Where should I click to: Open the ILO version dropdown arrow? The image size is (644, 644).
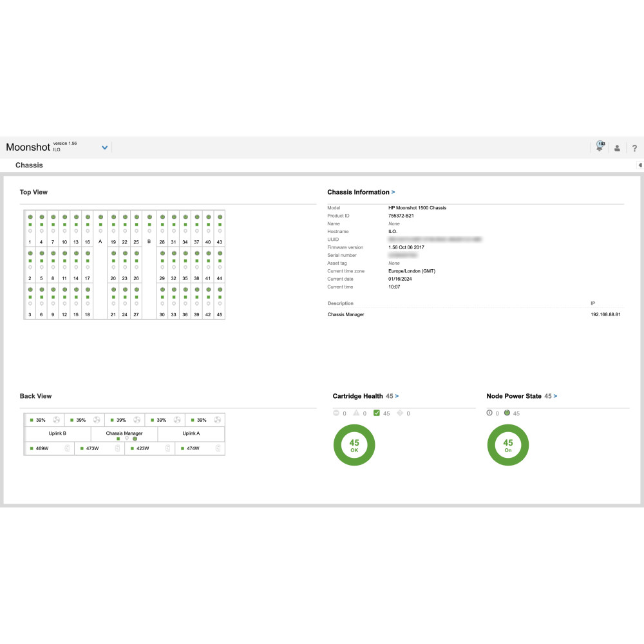pyautogui.click(x=105, y=147)
